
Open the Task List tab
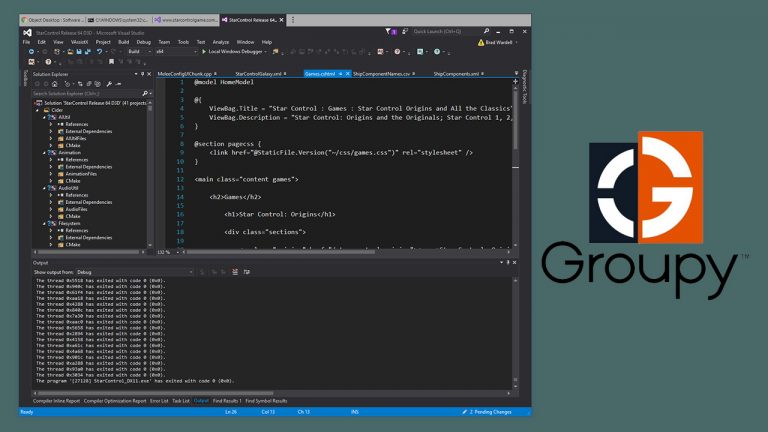181,401
